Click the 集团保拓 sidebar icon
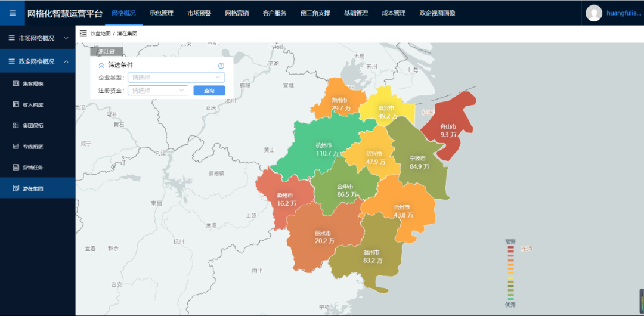Screen dimensions: 644x316 tap(16, 125)
